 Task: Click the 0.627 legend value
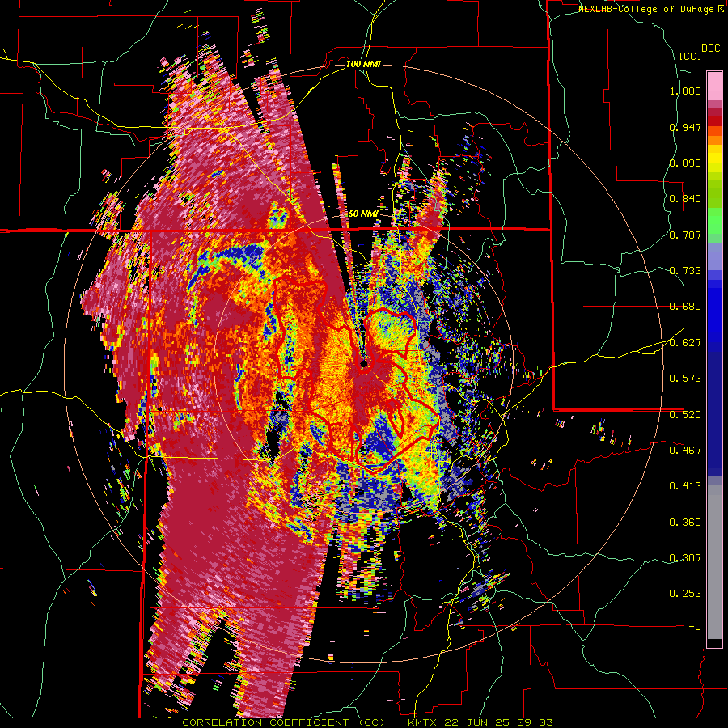click(x=685, y=343)
